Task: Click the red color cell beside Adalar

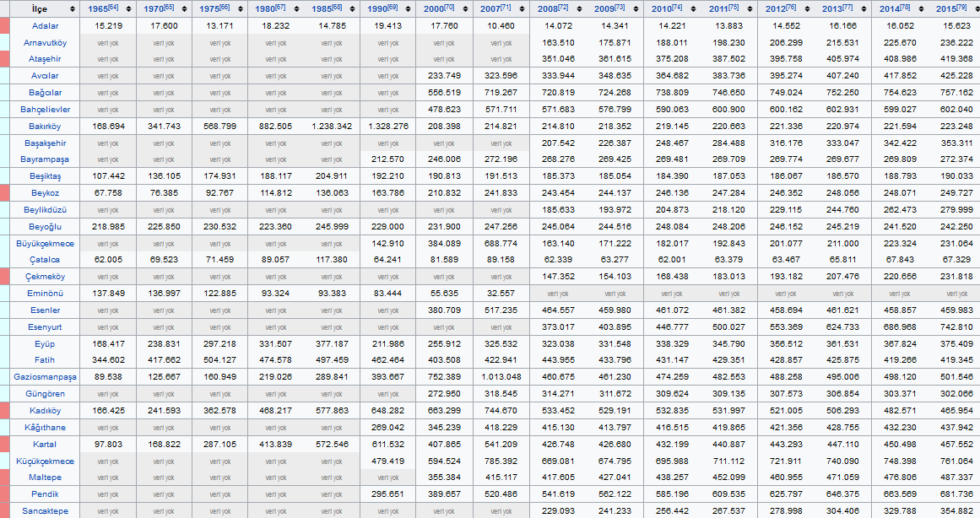Action: click(x=3, y=25)
